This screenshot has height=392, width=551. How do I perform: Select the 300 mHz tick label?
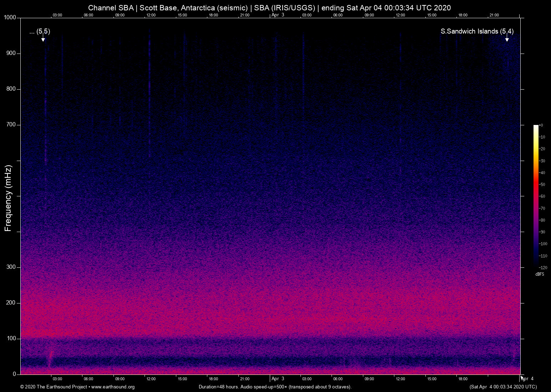(11, 267)
